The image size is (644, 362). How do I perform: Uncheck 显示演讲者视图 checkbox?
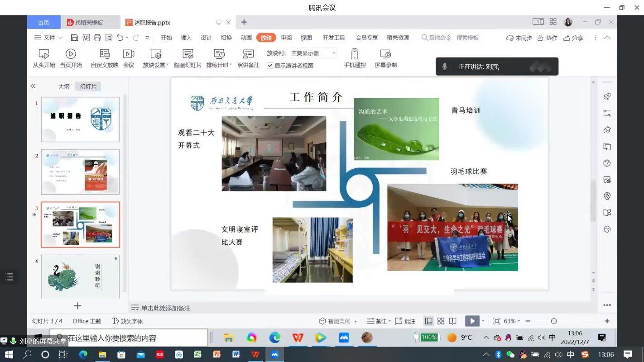(x=270, y=66)
